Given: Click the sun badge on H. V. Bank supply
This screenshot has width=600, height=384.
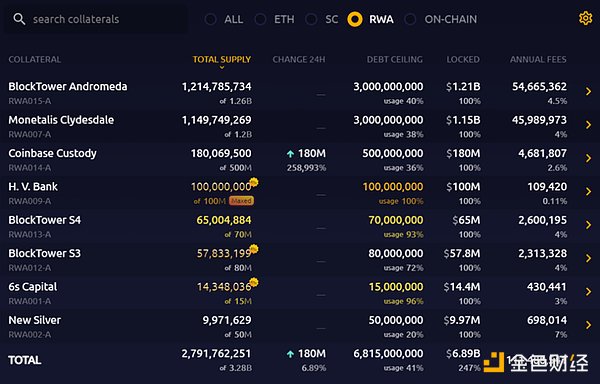Looking at the screenshot, I should point(253,182).
